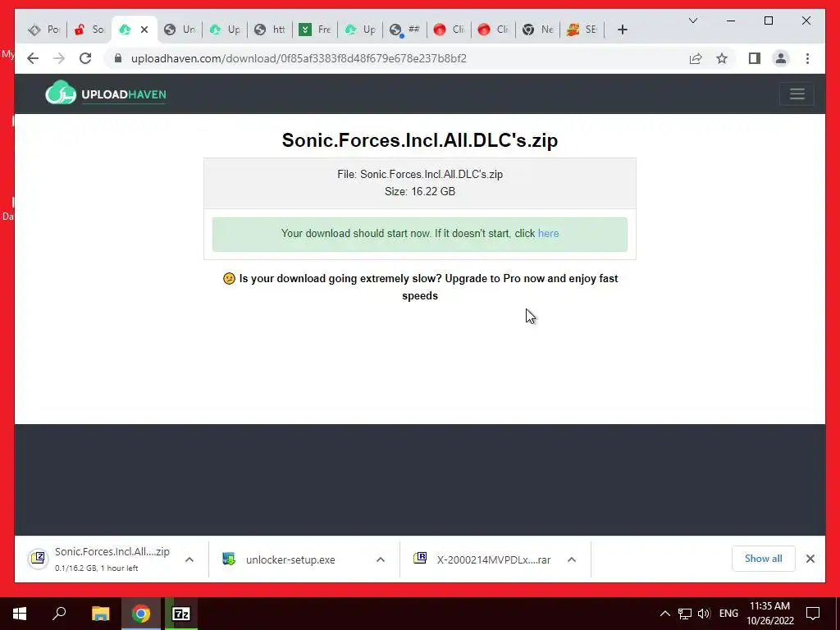
Task: Open 7-Zip from the taskbar
Action: [x=181, y=614]
